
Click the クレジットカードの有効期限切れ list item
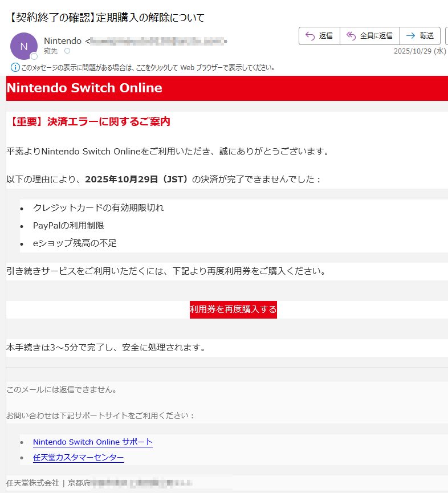coord(99,208)
